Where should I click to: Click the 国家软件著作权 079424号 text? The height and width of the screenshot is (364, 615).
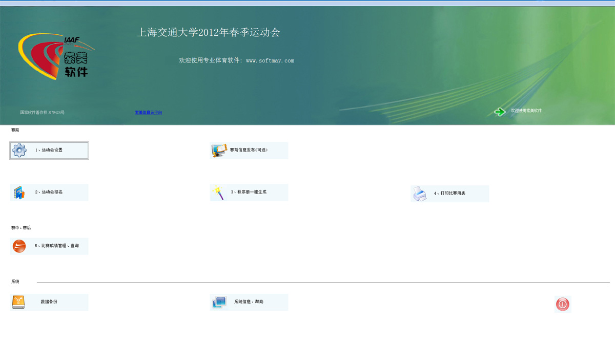point(43,112)
